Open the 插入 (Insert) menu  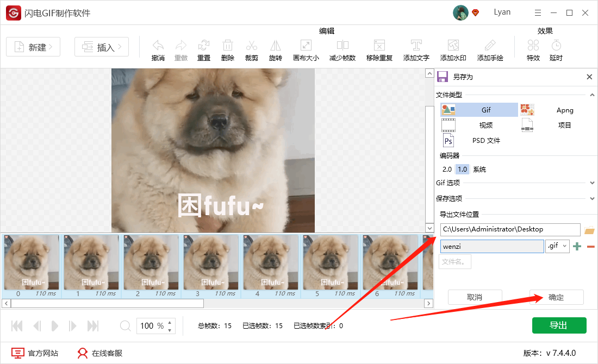click(x=101, y=47)
